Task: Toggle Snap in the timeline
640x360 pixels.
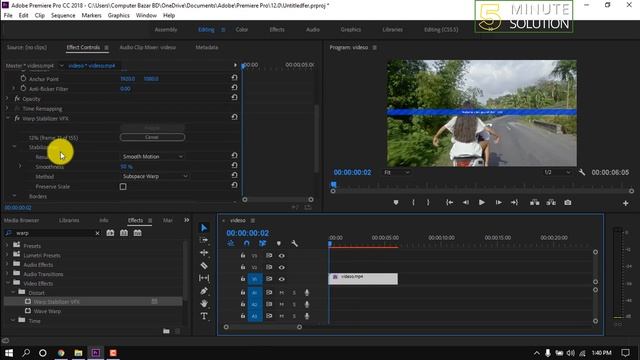Action: [247, 243]
